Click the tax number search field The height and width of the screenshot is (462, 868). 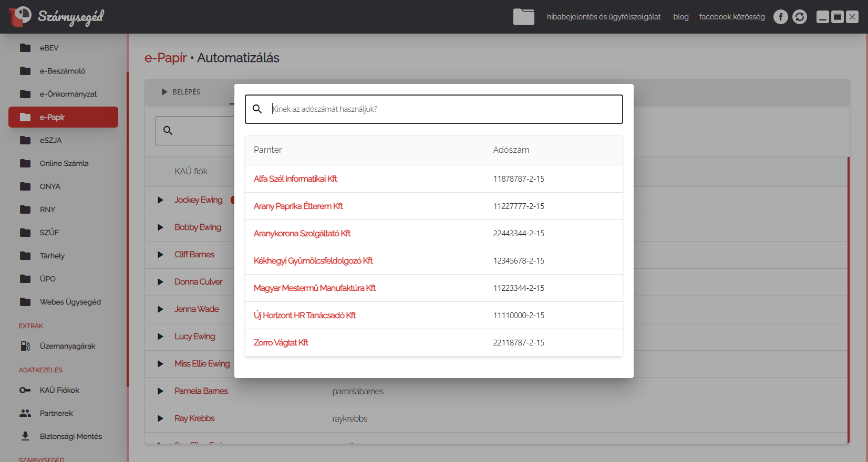444,109
